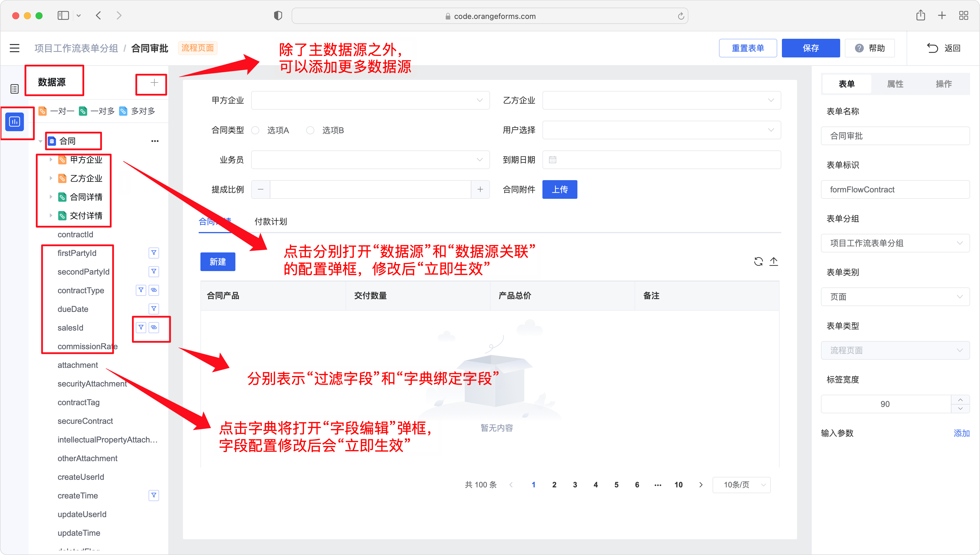Open the hamburger menu icon

(15, 48)
